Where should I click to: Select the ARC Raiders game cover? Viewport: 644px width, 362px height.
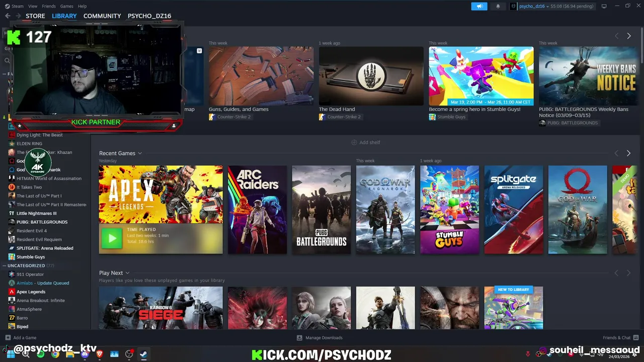257,210
